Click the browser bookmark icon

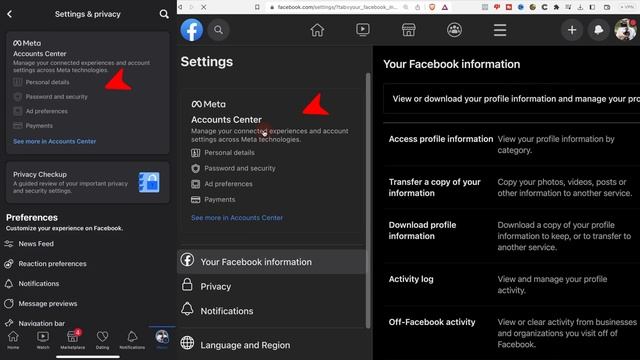tap(257, 7)
